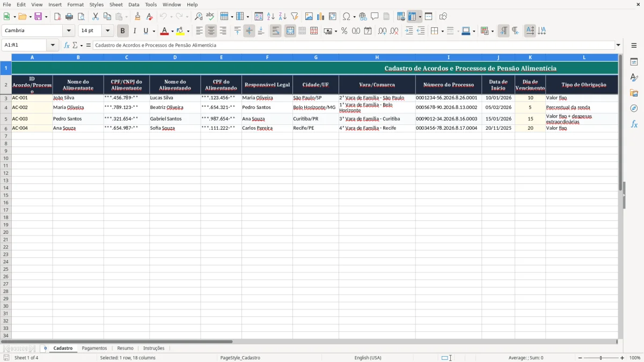Open the Font Name dropdown arrow
644x362 pixels.
[x=69, y=31]
